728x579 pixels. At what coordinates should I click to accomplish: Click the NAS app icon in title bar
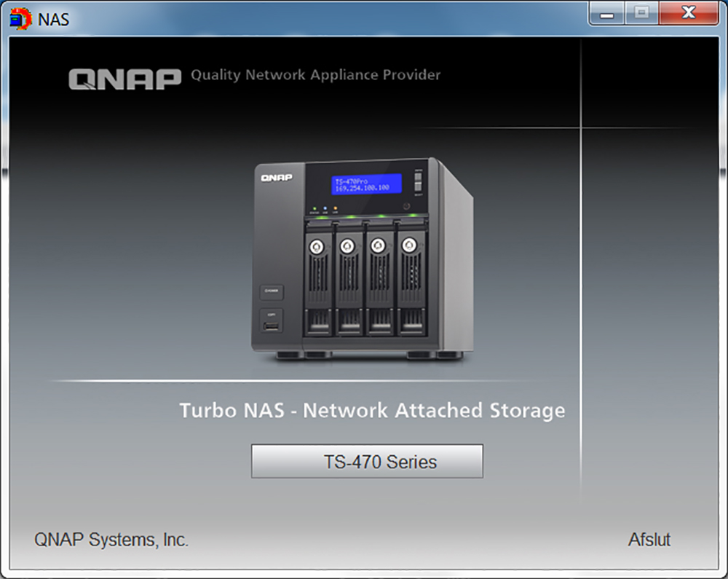pos(20,19)
